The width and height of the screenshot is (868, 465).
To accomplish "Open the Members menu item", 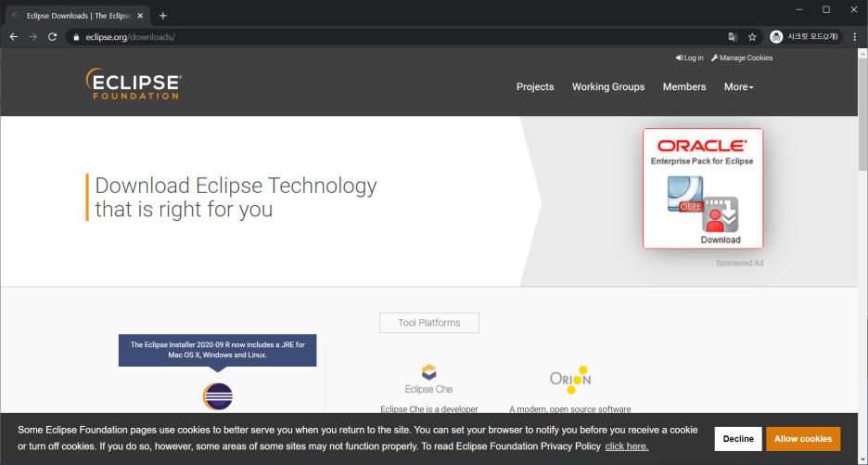I will (684, 86).
